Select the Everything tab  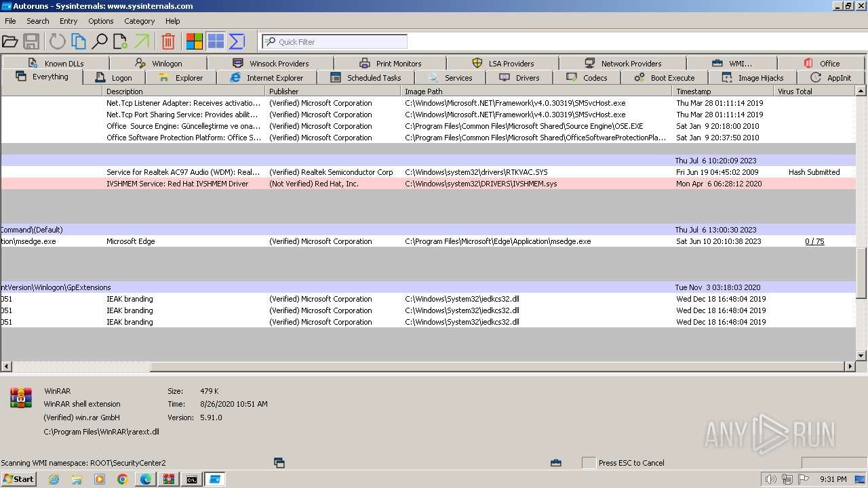[42, 77]
